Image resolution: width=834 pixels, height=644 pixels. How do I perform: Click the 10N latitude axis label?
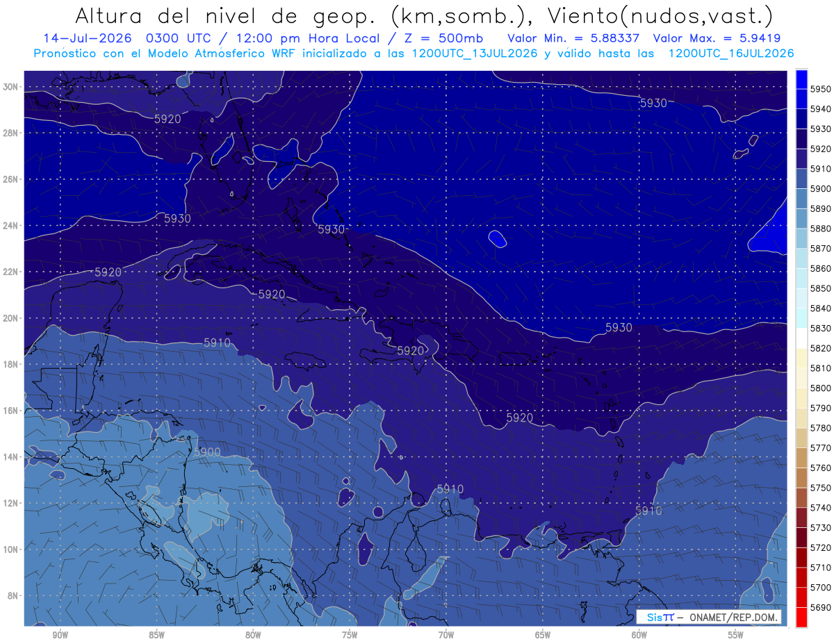pyautogui.click(x=9, y=550)
